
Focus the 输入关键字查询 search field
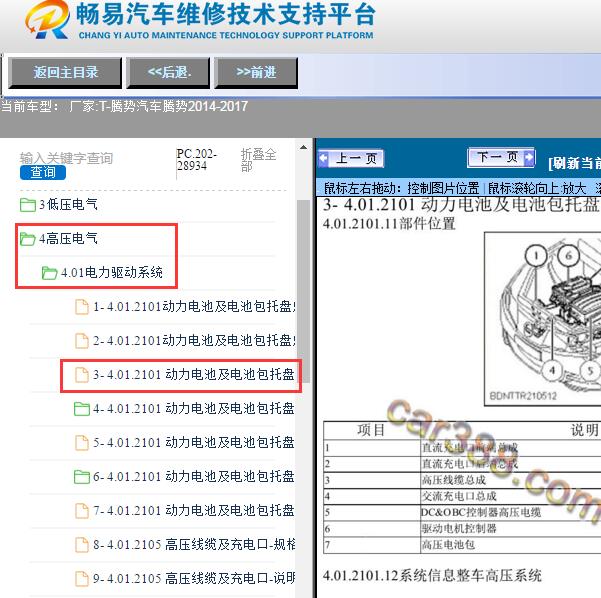click(x=66, y=158)
